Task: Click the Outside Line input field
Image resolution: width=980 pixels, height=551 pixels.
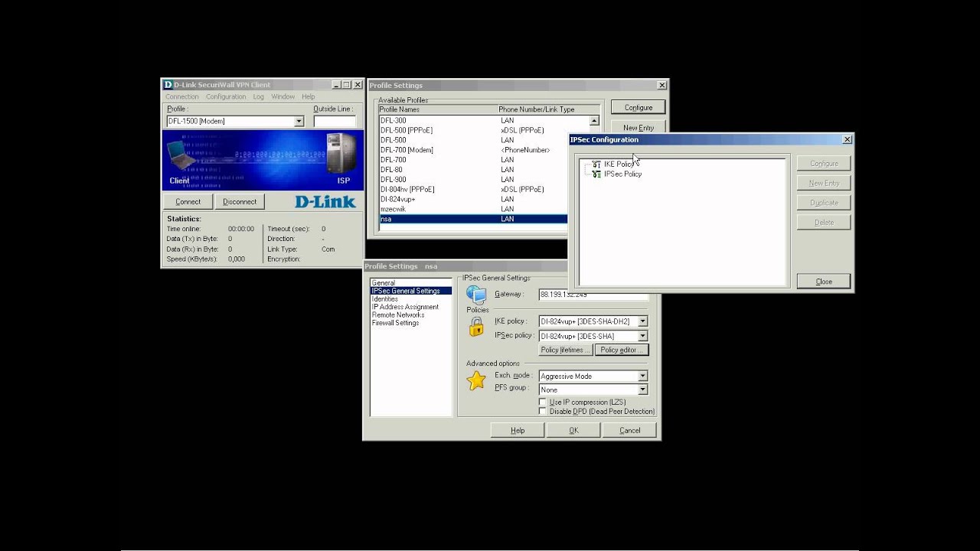Action: [x=335, y=122]
